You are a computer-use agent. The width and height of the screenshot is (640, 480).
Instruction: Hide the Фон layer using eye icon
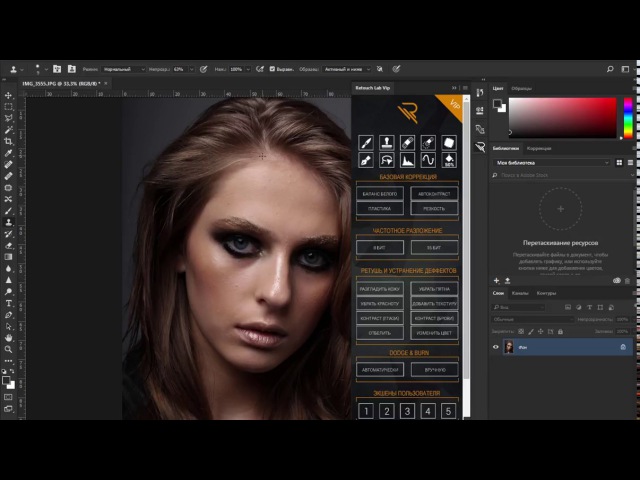pyautogui.click(x=496, y=347)
